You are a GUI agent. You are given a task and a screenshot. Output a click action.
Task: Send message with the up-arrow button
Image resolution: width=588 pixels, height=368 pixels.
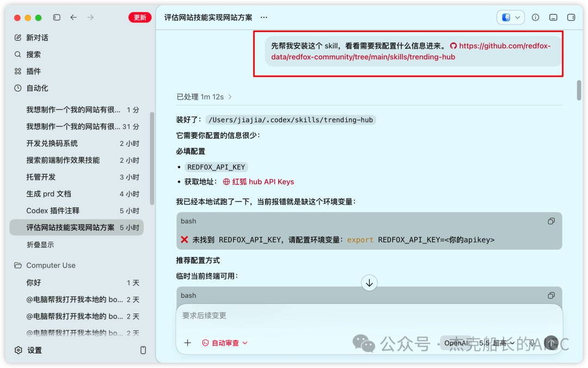coord(551,343)
